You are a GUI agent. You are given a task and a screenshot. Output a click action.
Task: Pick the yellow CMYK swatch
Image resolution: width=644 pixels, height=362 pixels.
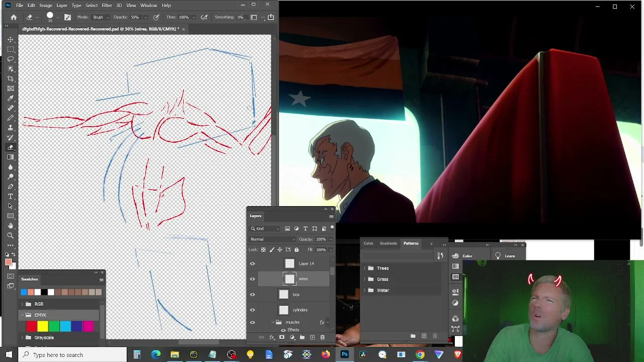point(43,327)
